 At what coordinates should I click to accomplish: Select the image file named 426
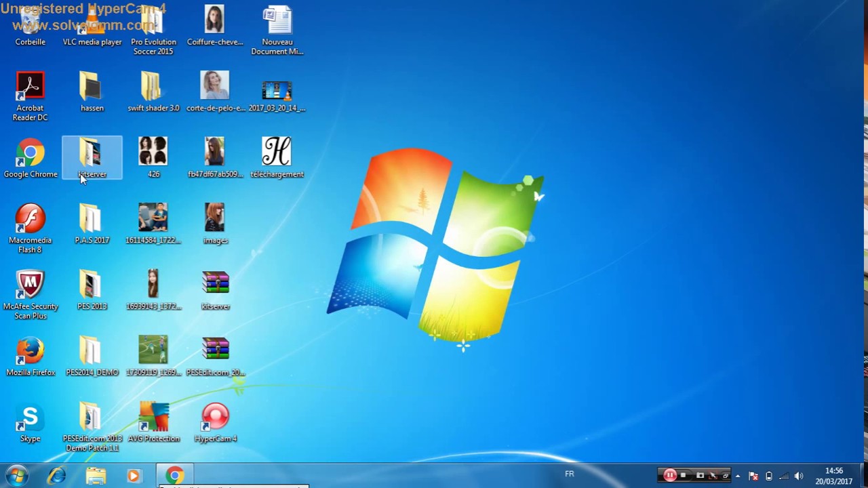pos(153,158)
